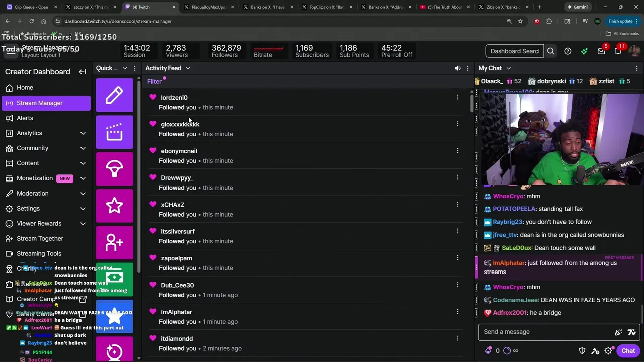The height and width of the screenshot is (362, 644).
Task: Click the add-user plus quick action tile
Action: tap(114, 243)
